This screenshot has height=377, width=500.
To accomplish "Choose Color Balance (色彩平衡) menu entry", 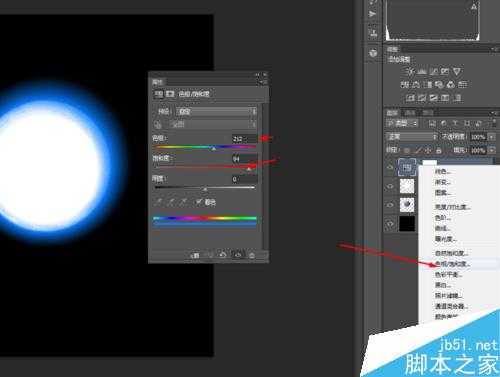I will coord(448,275).
